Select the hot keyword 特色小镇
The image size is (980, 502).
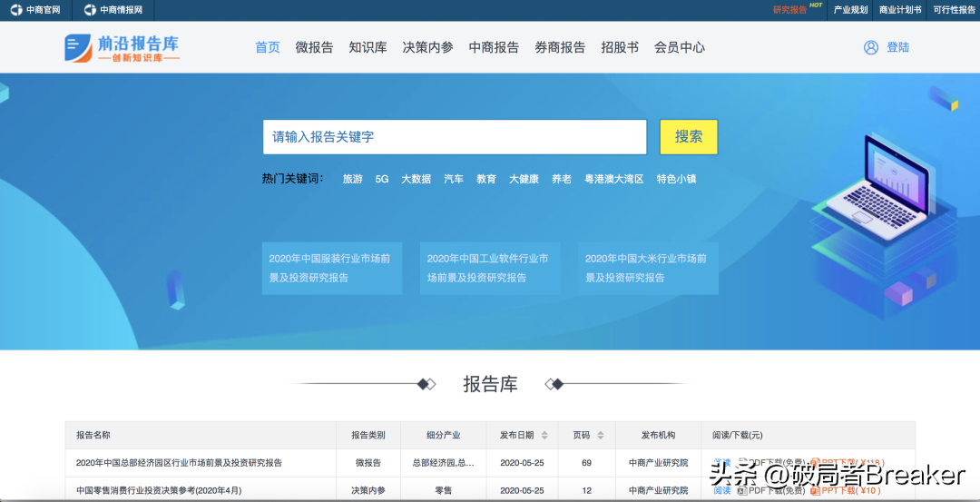(676, 179)
